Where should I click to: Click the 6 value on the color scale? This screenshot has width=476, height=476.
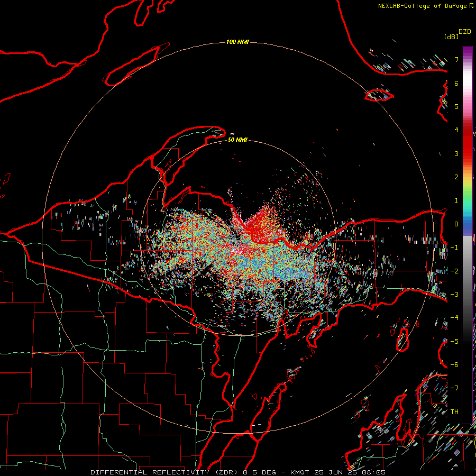click(456, 83)
